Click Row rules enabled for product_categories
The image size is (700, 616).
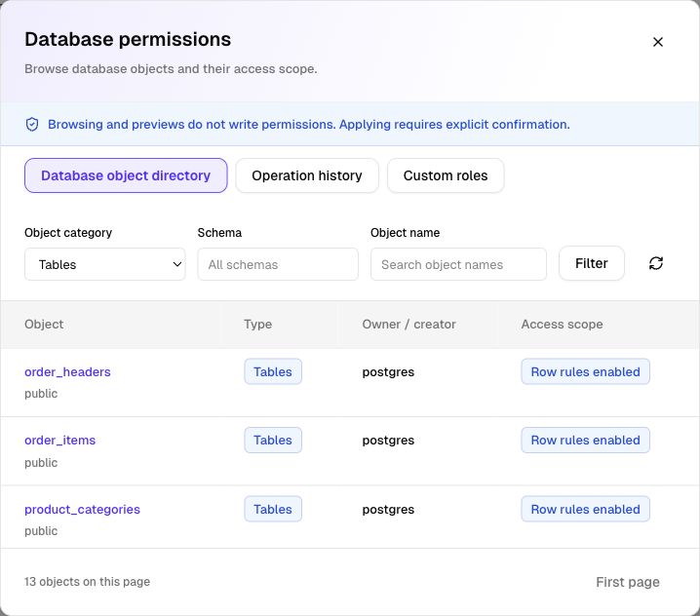[x=585, y=509]
